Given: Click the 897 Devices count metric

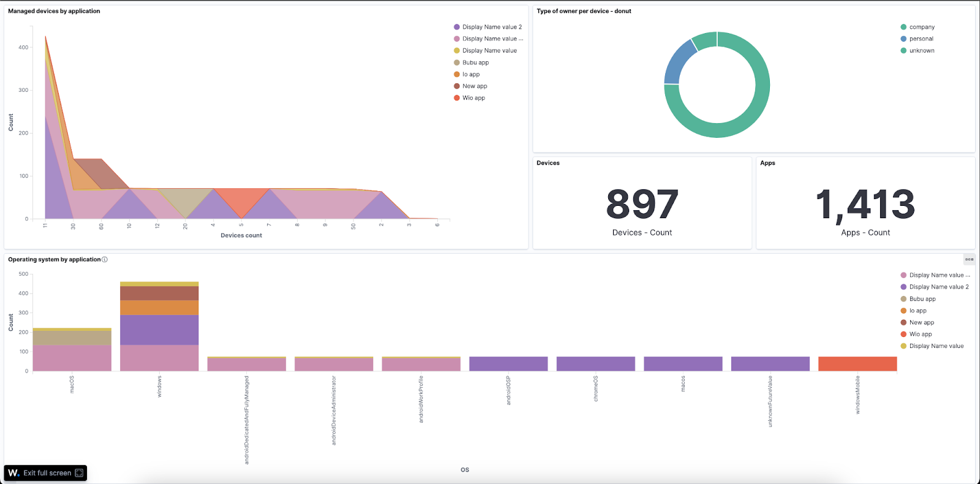Looking at the screenshot, I should point(642,205).
